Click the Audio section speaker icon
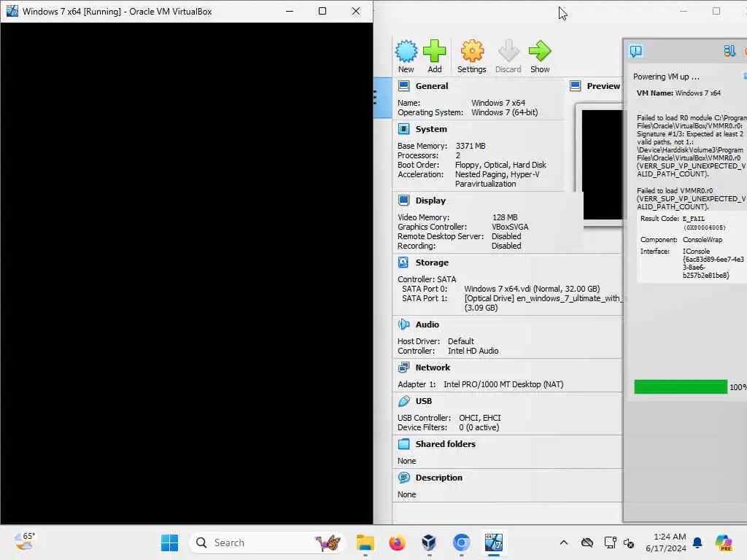The width and height of the screenshot is (747, 560). point(404,324)
